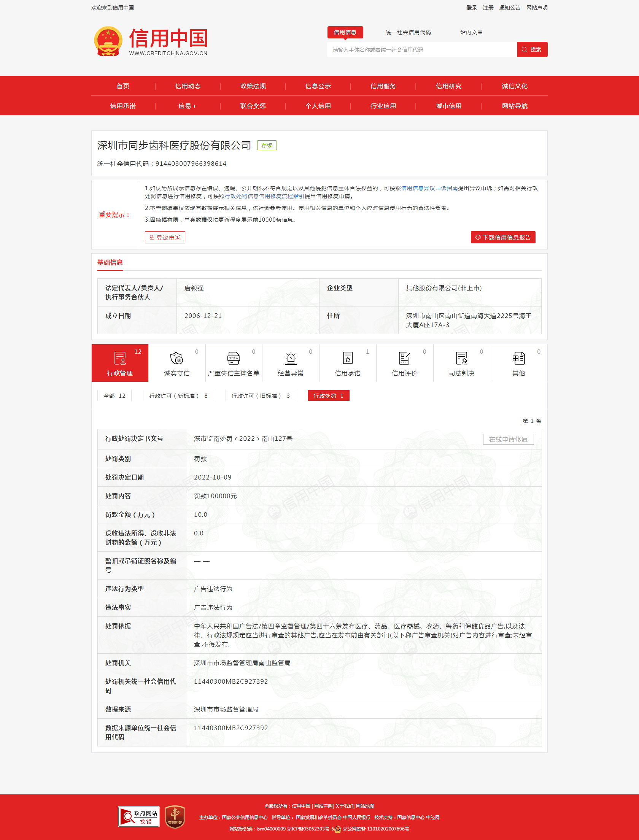Image resolution: width=639 pixels, height=840 pixels.
Task: Open footer 网站声明 link
Action: pyautogui.click(x=323, y=806)
